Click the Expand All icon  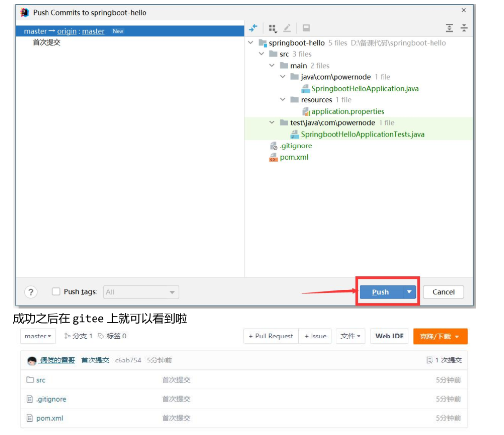449,28
